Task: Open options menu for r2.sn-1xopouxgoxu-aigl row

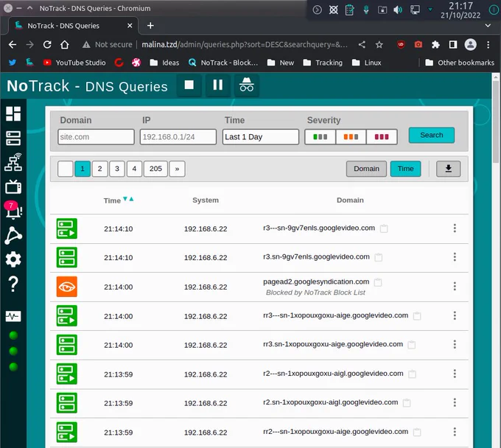Action: [455, 402]
